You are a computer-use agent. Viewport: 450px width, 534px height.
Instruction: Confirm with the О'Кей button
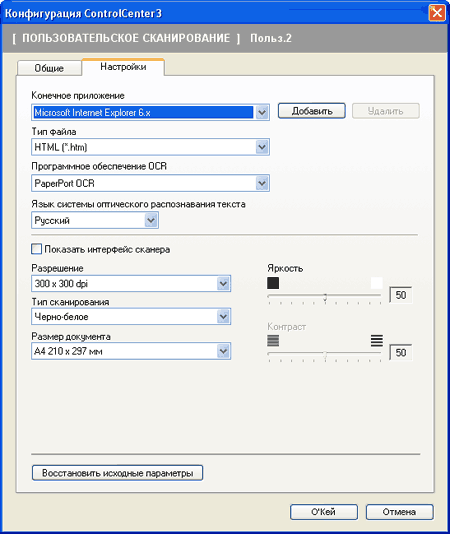324,512
